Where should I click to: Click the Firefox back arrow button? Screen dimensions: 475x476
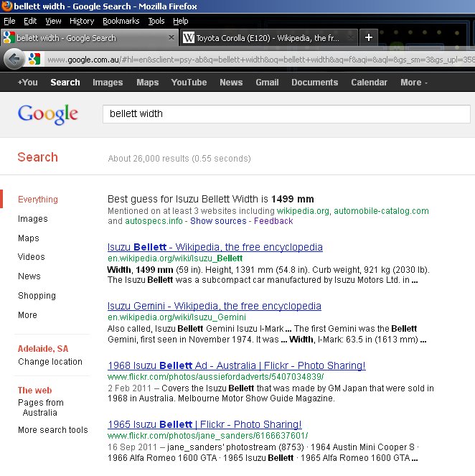(x=14, y=59)
